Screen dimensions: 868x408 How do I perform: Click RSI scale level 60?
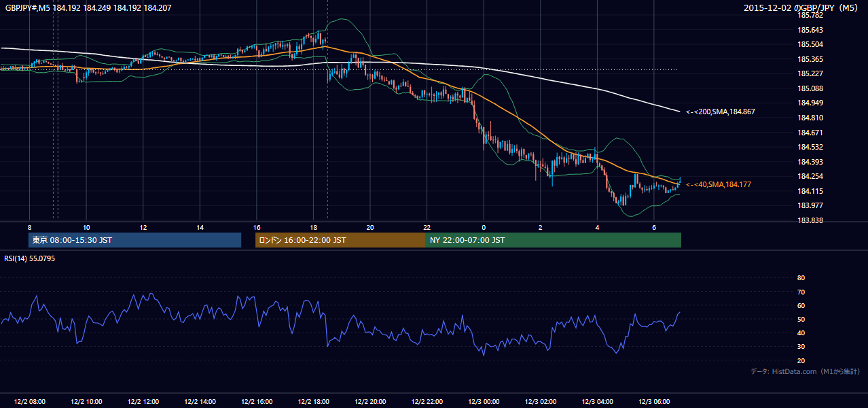click(801, 305)
